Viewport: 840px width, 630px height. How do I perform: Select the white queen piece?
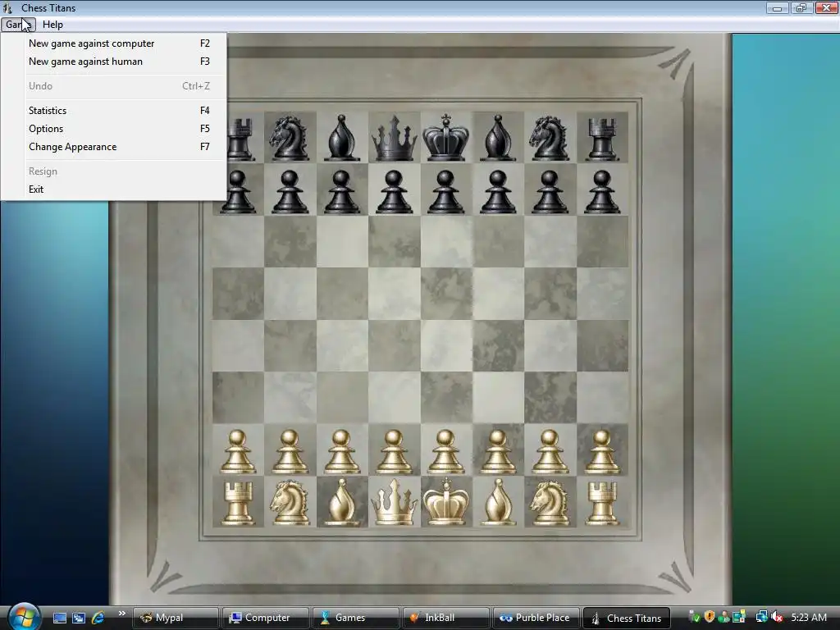point(395,503)
